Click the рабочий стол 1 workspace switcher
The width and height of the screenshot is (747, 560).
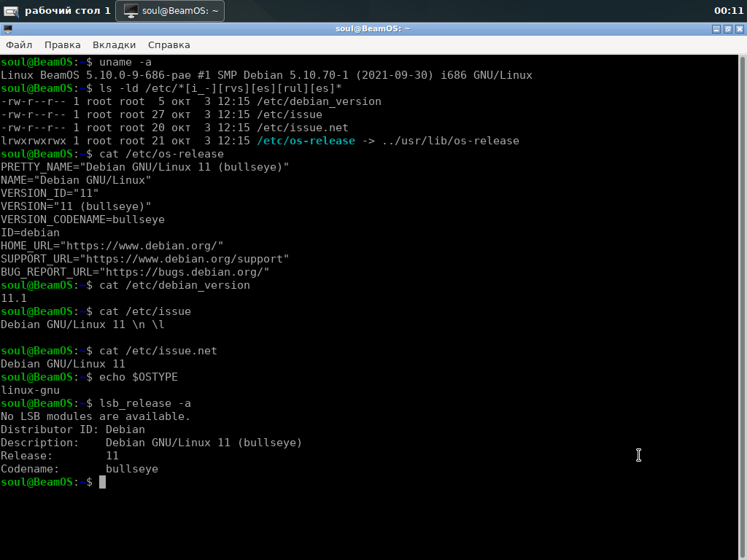click(67, 10)
